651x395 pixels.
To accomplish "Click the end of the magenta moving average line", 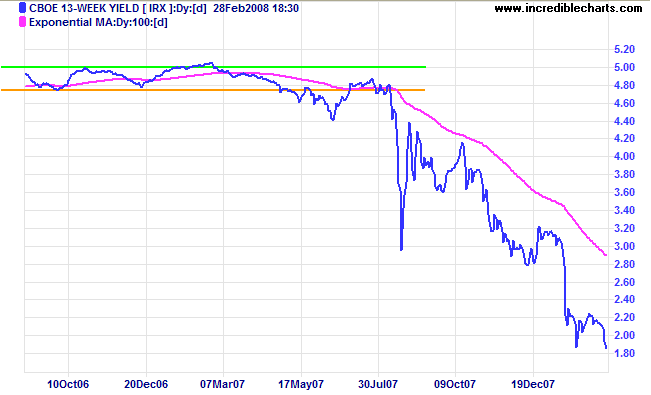I will [606, 255].
